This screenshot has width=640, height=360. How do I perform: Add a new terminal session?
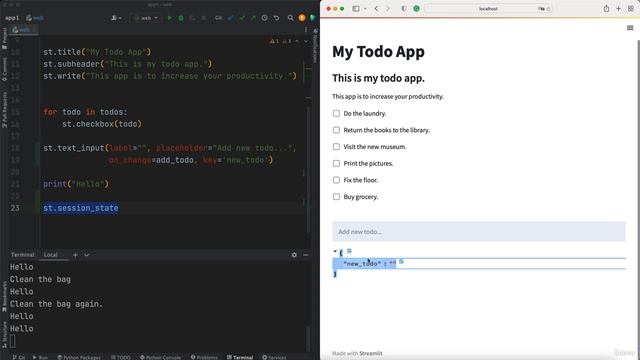click(75, 255)
